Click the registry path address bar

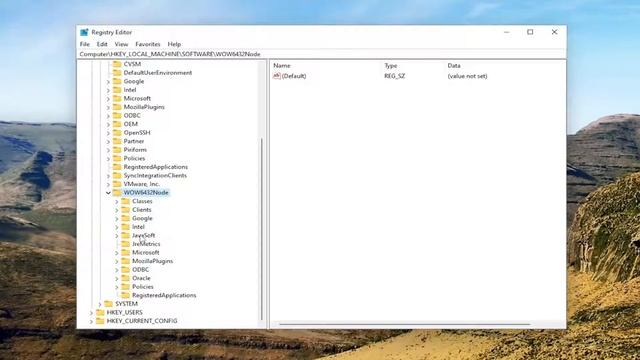pos(321,54)
